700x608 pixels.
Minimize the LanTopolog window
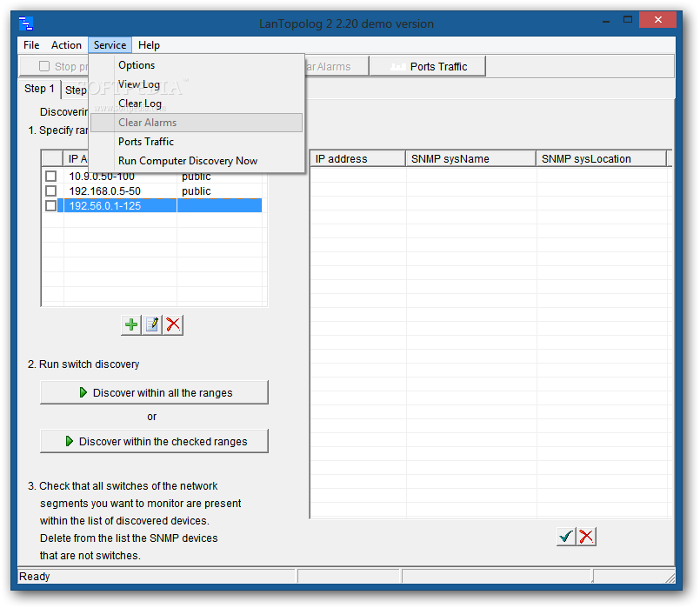point(606,21)
